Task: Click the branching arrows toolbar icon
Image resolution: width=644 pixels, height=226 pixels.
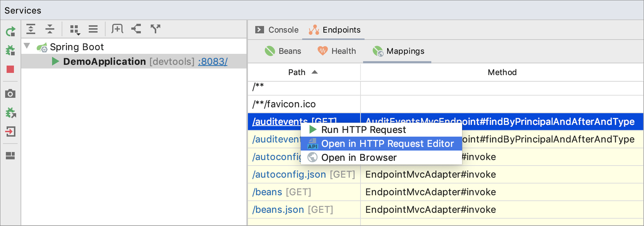Action: tap(155, 29)
